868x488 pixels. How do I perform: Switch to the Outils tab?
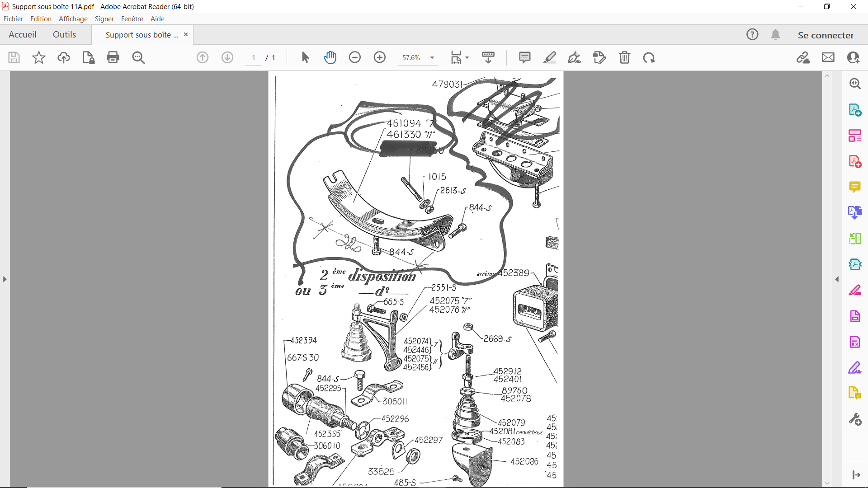point(64,35)
